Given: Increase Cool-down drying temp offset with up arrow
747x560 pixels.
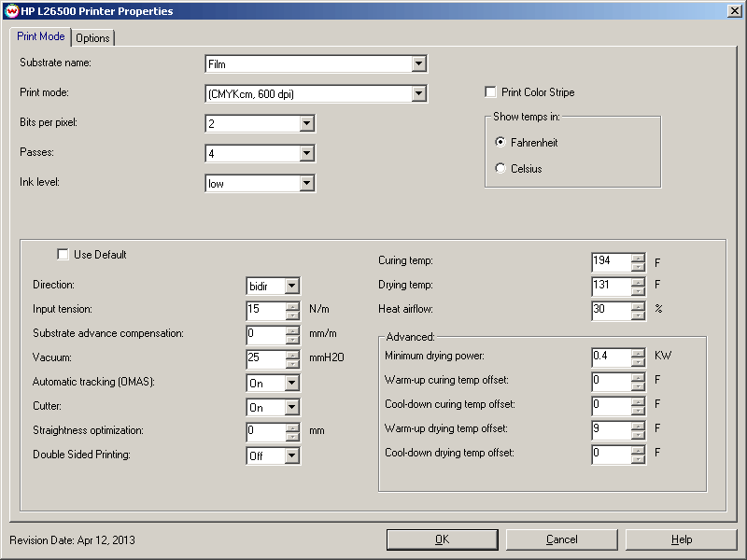Looking at the screenshot, I should (638, 450).
